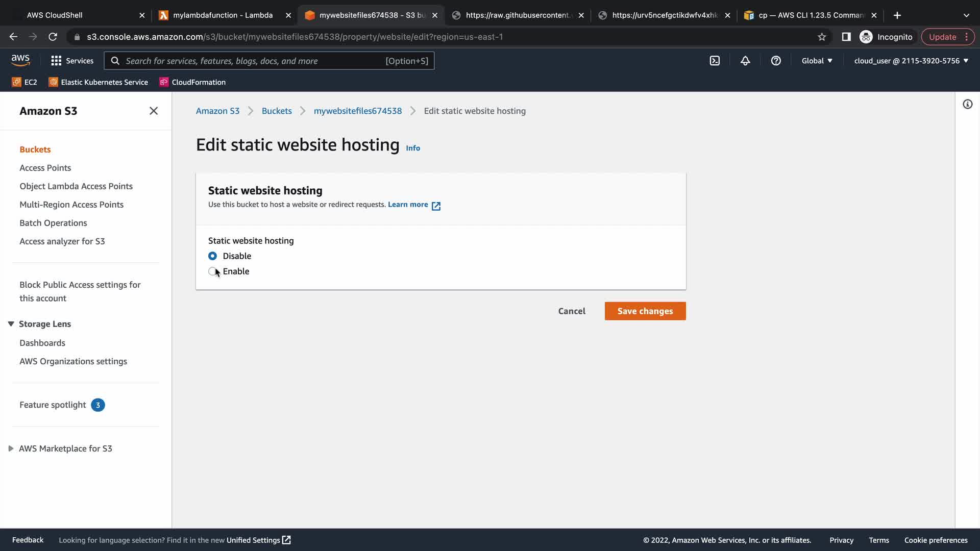Screen dimensions: 980x551
Task: Open the CloudShell icon in AWS header
Action: tap(715, 61)
